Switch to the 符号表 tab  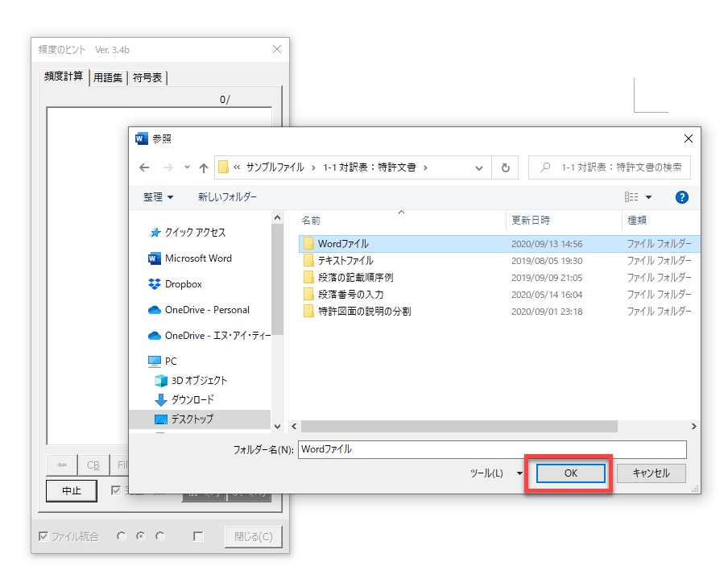pyautogui.click(x=148, y=77)
